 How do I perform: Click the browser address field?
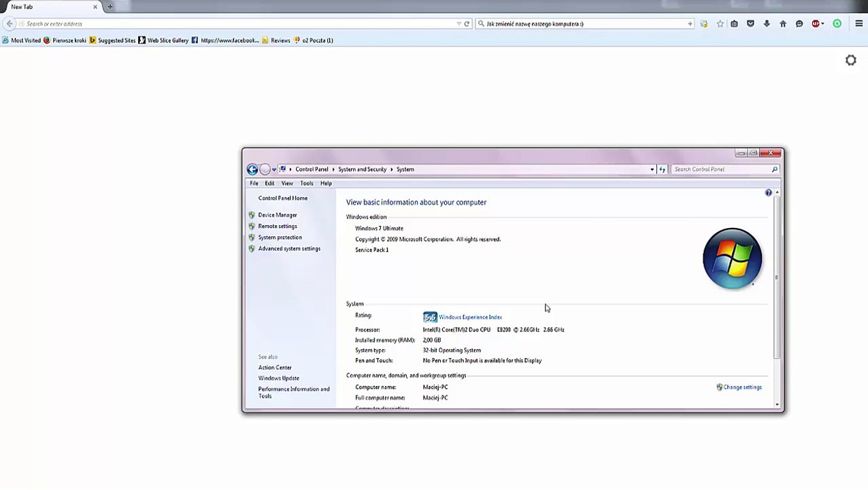click(239, 24)
